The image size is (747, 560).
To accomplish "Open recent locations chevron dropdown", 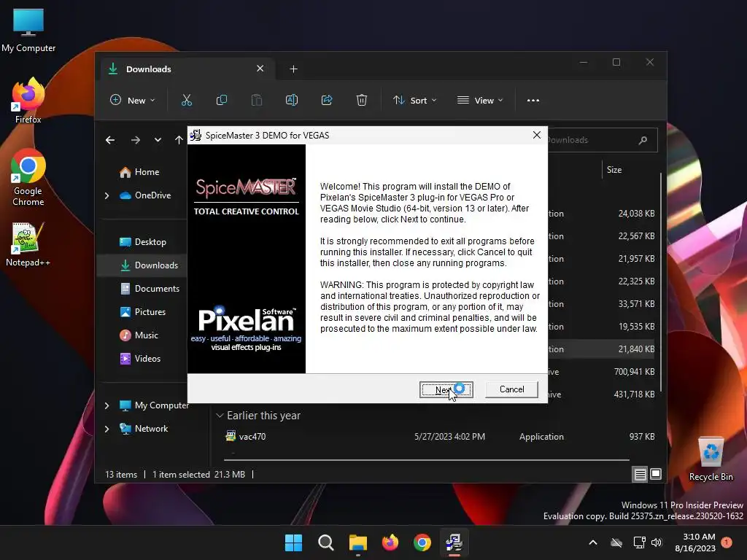I will click(x=158, y=140).
